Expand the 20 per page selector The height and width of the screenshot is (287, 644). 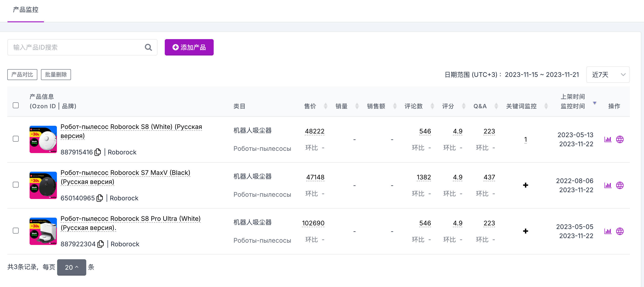tap(71, 267)
